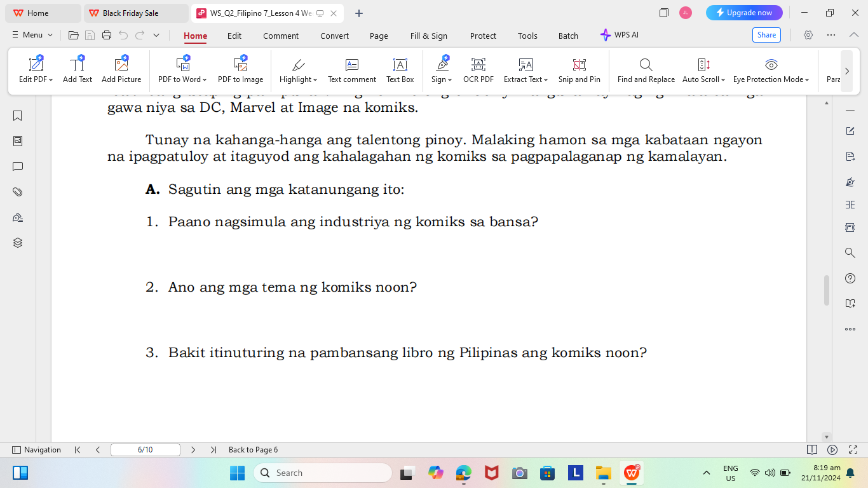Open the Edit PDF tool
Screen dimensions: 868x488
coord(36,70)
